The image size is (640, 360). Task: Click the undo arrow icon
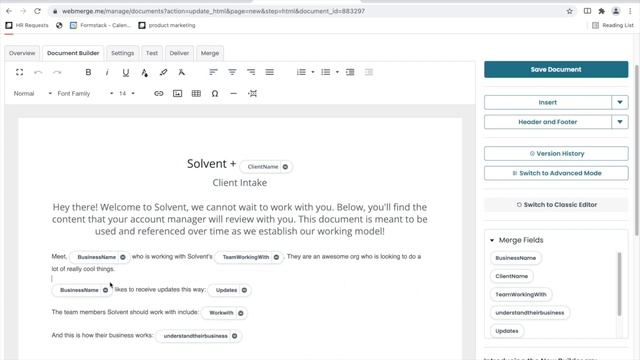[38, 72]
